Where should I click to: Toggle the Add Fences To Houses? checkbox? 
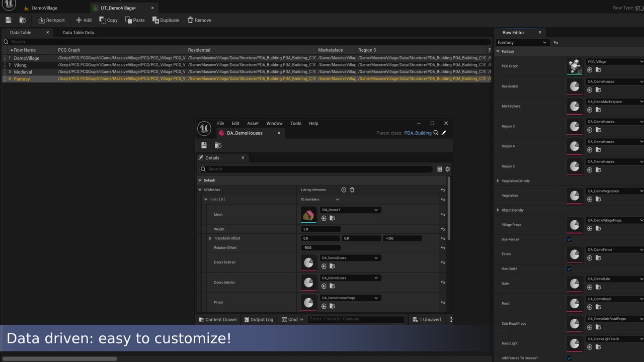pos(570,358)
